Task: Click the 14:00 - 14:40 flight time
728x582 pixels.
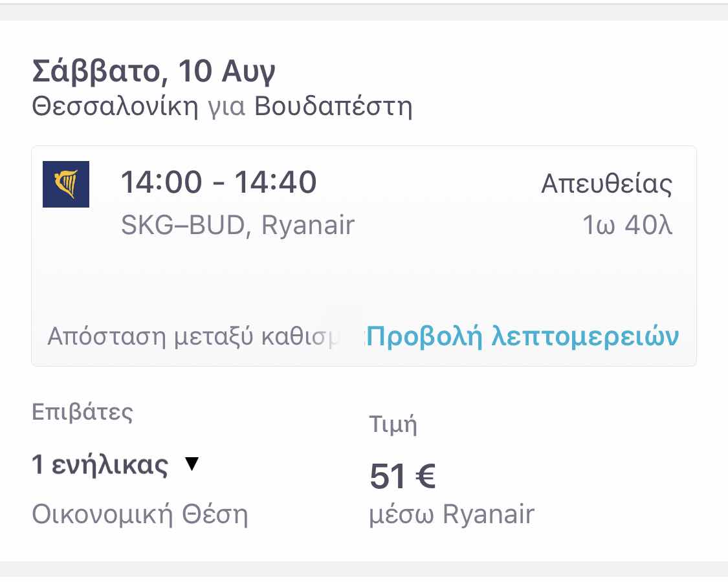Action: coord(219,182)
